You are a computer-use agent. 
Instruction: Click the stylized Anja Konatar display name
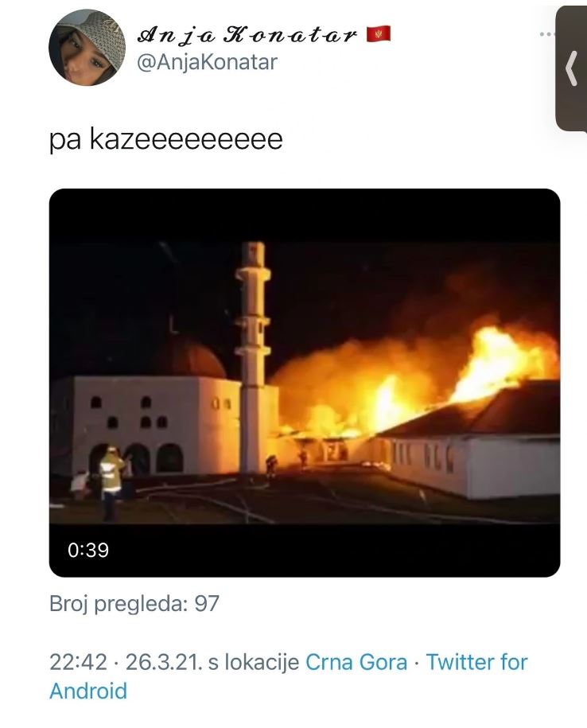point(247,35)
